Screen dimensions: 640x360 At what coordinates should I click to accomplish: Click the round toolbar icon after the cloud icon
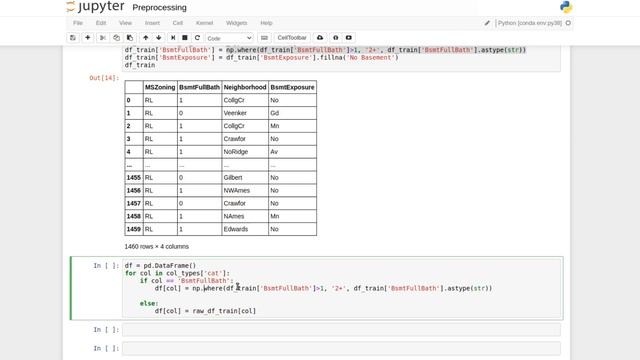point(336,38)
